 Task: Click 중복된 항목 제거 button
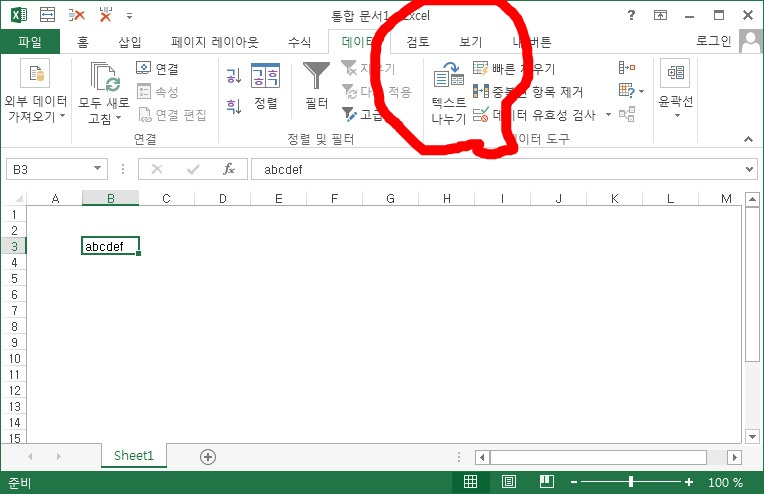pyautogui.click(x=527, y=92)
